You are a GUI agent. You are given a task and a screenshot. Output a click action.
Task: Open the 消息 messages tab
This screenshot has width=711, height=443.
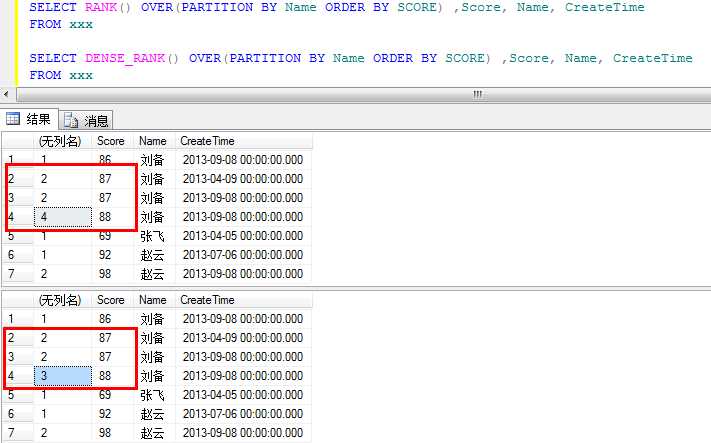(x=86, y=120)
